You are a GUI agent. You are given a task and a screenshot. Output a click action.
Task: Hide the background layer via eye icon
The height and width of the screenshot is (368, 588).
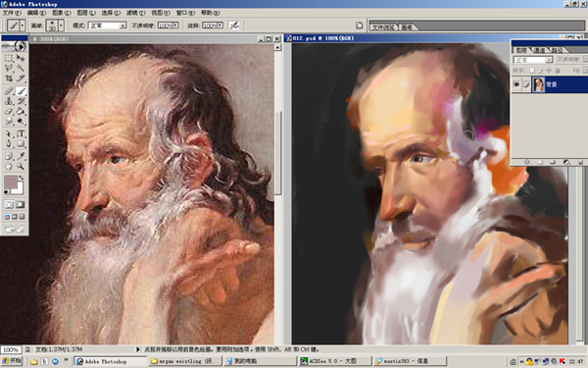tap(516, 84)
